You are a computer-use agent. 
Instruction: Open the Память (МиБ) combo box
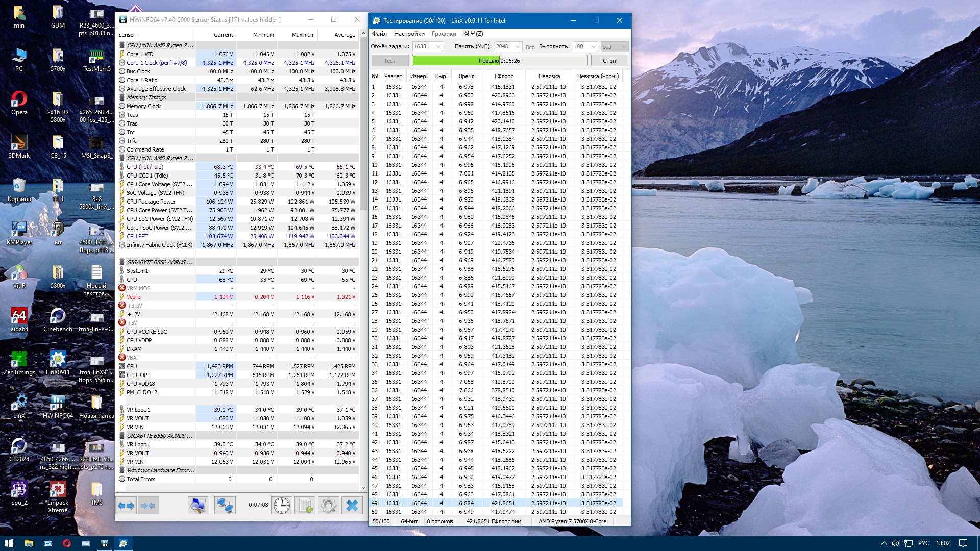point(518,47)
